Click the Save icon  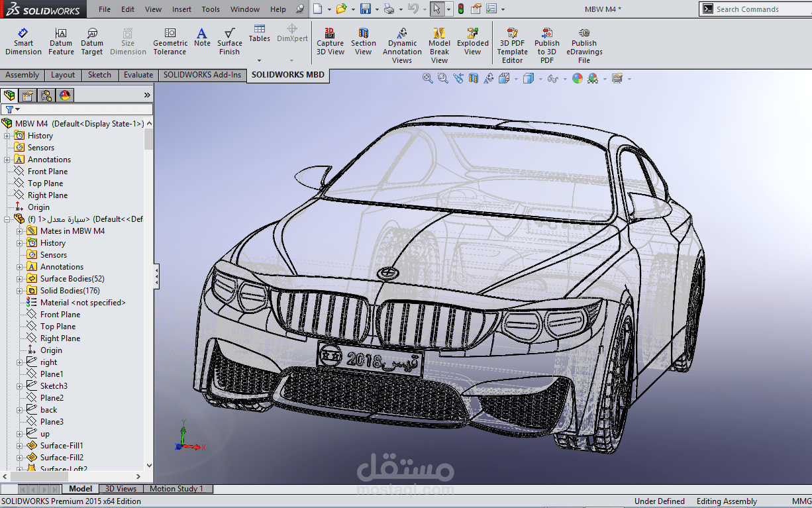coord(366,9)
